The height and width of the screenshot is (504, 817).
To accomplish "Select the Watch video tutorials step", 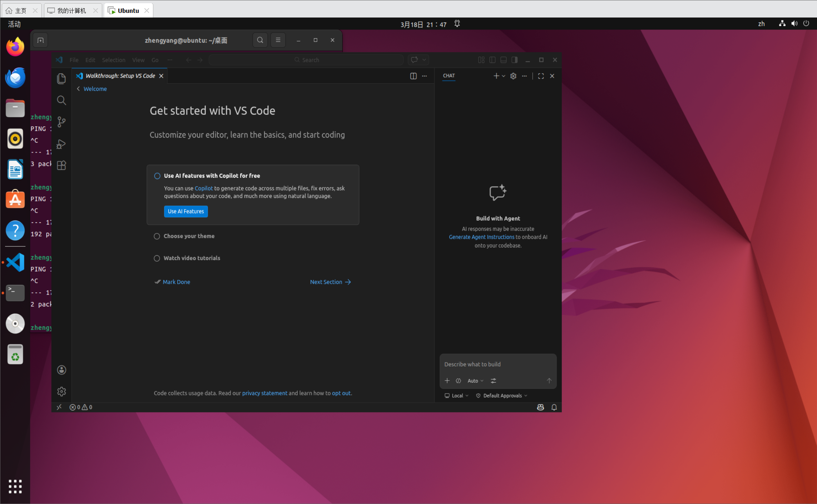I will click(x=192, y=258).
